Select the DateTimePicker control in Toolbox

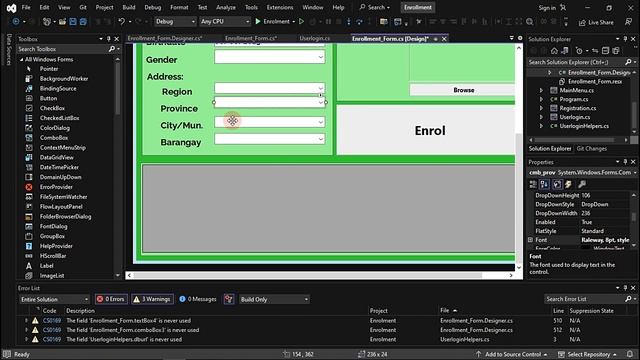[x=59, y=167]
